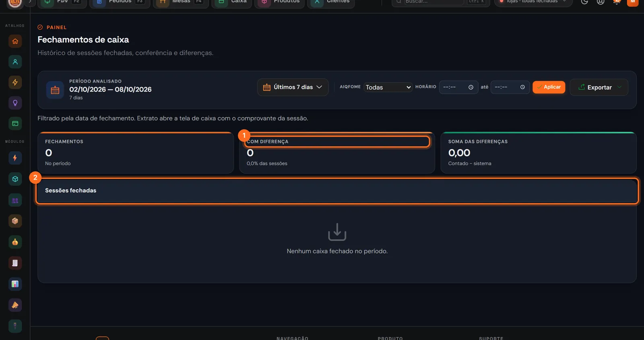Click the yellow lightning bolt shortcut
Viewport: 644px width, 340px height.
pyautogui.click(x=15, y=82)
